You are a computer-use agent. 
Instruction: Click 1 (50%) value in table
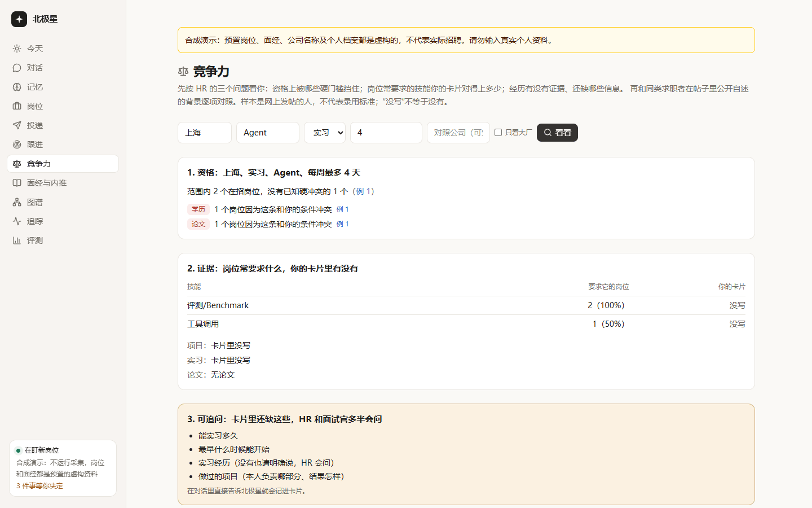tap(608, 324)
